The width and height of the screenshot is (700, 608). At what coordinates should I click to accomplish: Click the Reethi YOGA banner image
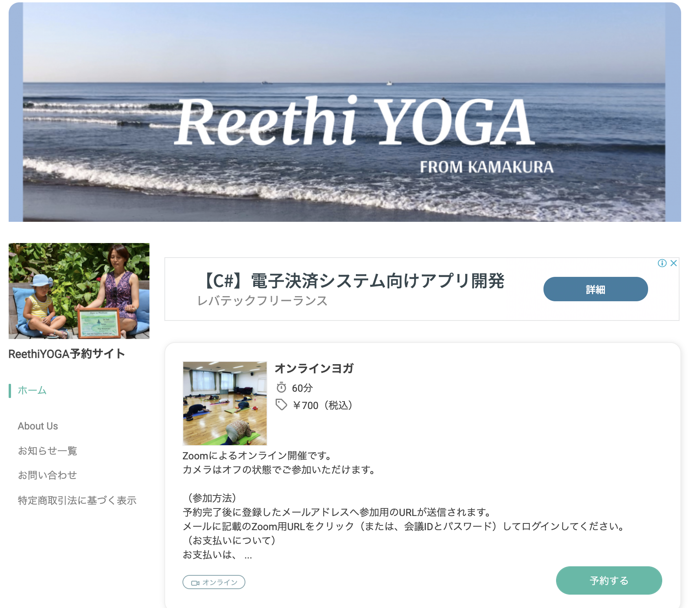[345, 112]
